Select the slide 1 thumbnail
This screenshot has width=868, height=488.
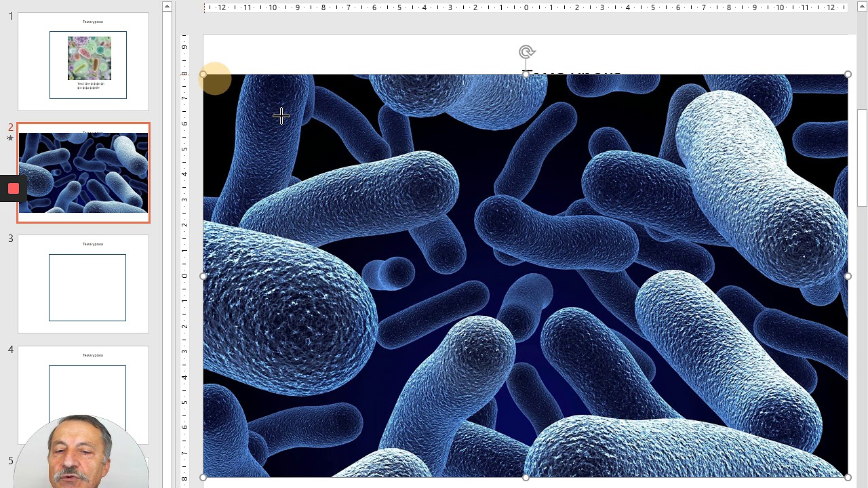click(x=83, y=62)
